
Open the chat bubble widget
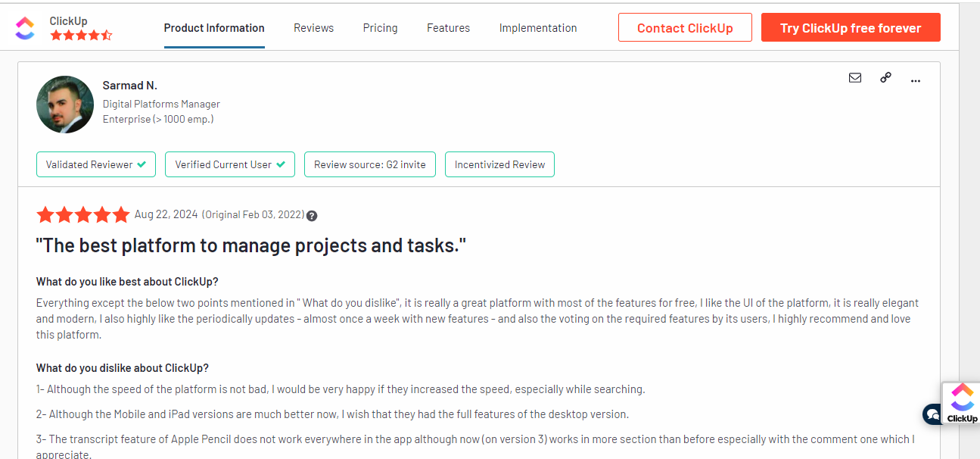932,414
